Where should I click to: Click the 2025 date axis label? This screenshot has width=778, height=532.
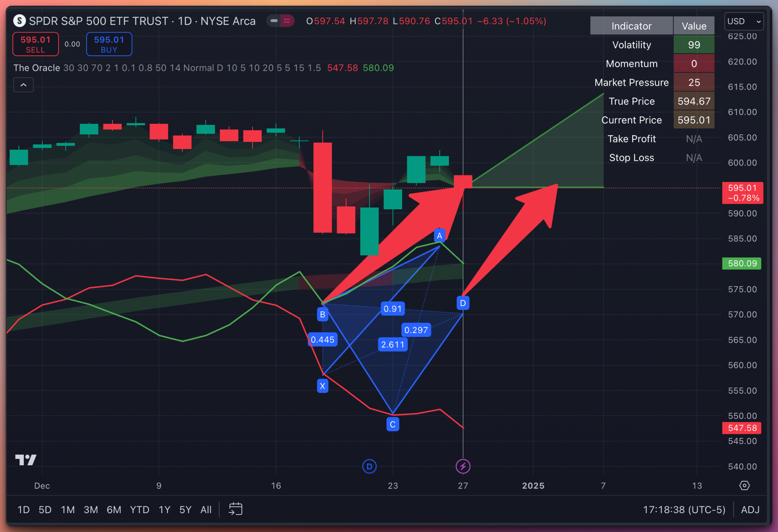[x=533, y=485]
